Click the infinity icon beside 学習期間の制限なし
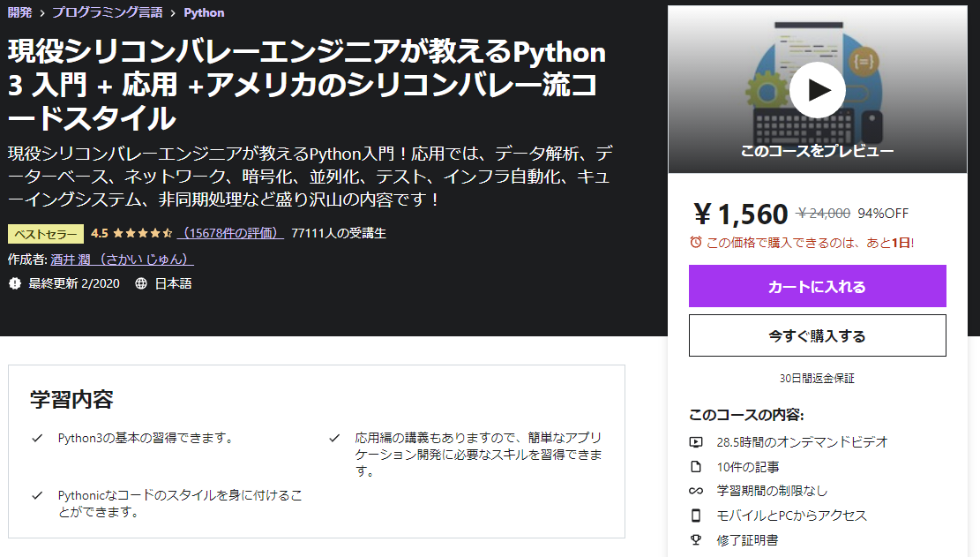980x557 pixels. coord(696,491)
